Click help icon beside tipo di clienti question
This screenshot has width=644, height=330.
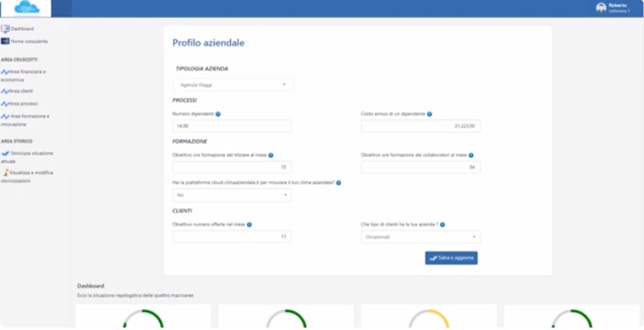point(442,224)
